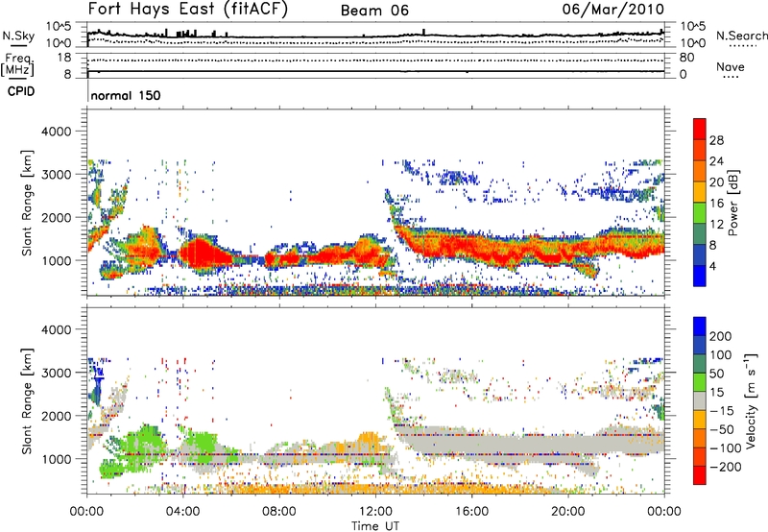768x532 pixels.
Task: Click the 'Time UT' axis title
Action: coord(375,526)
